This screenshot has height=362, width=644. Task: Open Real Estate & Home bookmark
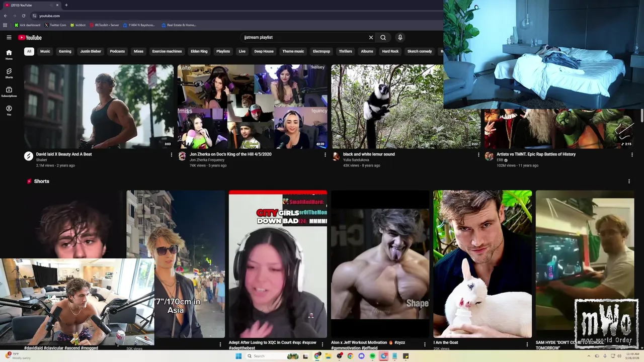pyautogui.click(x=179, y=25)
